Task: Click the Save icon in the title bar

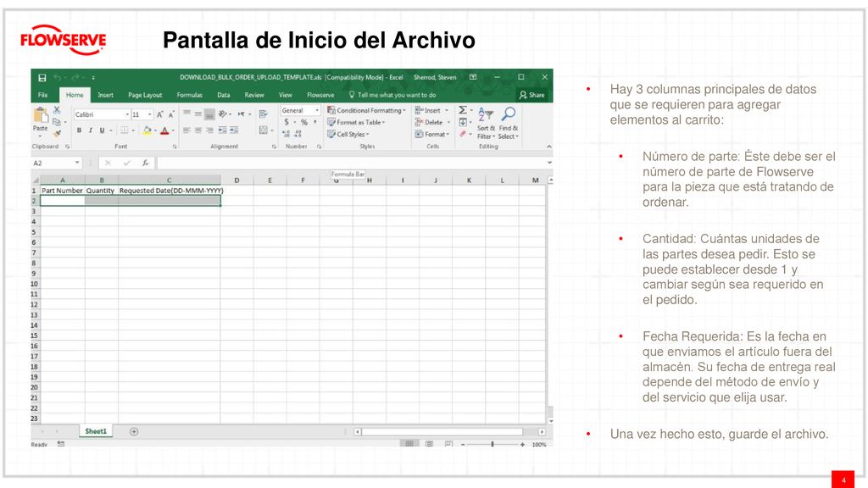Action: 42,77
